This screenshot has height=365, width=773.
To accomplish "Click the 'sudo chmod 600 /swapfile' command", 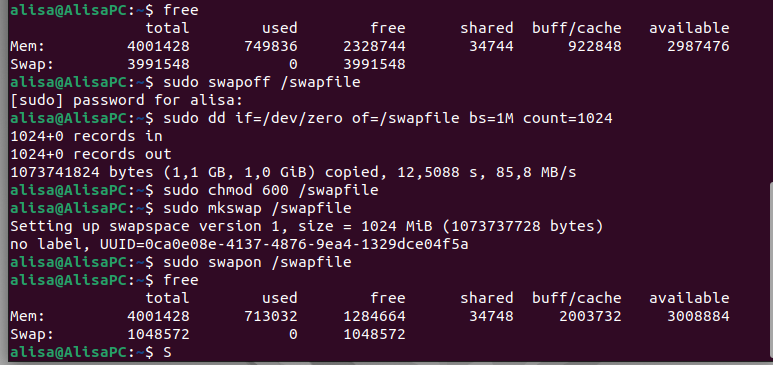I will [x=271, y=190].
